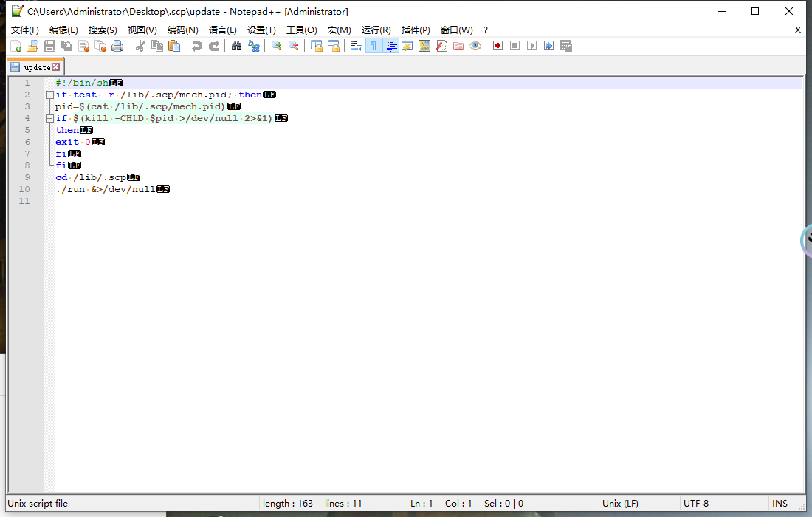Open the 语言(L) menu
The height and width of the screenshot is (517, 812).
click(x=223, y=30)
